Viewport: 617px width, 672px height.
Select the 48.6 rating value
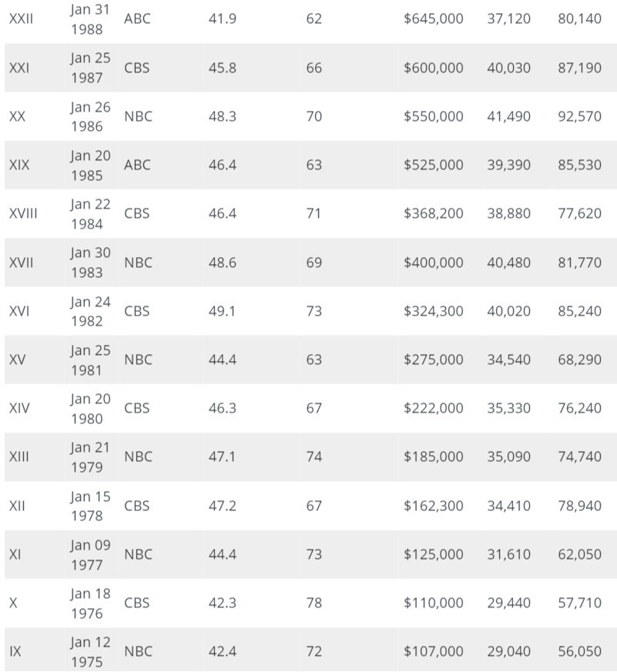pyautogui.click(x=223, y=262)
